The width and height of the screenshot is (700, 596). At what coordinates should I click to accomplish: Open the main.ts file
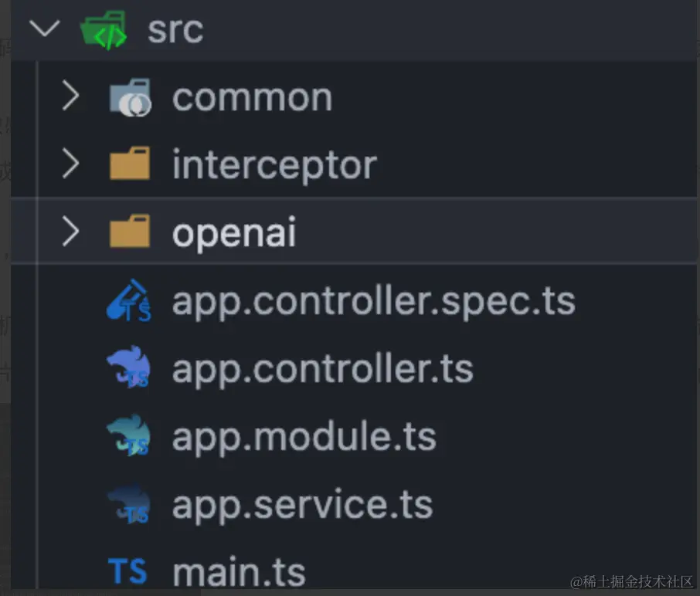pos(240,573)
